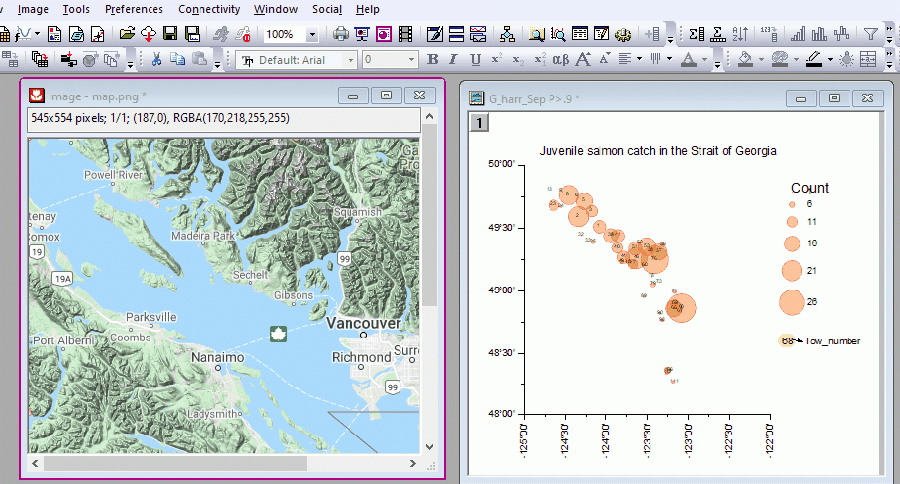
Task: Open the font size dropdown
Action: click(x=409, y=60)
